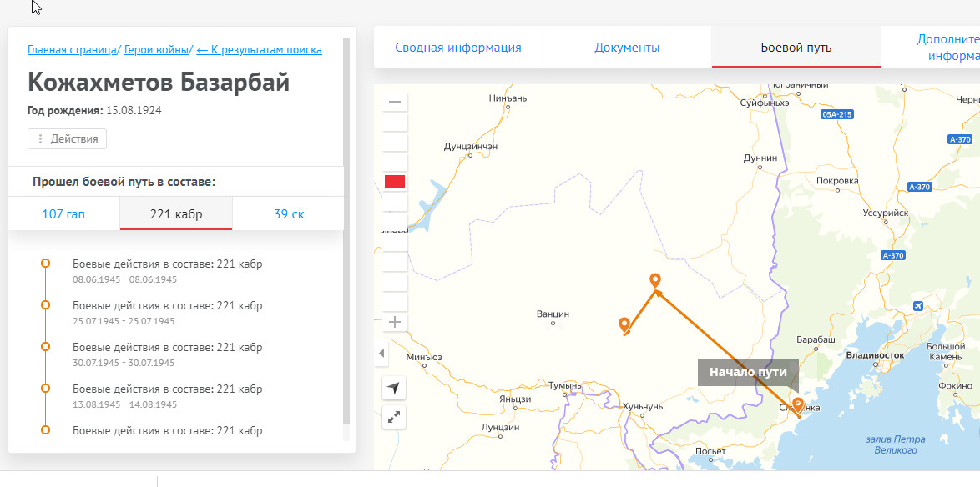Open the Действия dropdown button

68,139
